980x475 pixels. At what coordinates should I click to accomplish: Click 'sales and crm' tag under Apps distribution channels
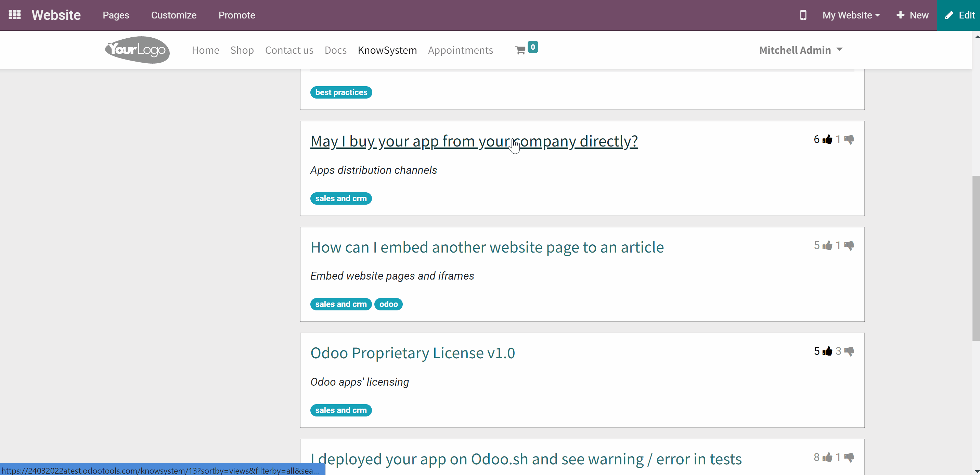[341, 198]
